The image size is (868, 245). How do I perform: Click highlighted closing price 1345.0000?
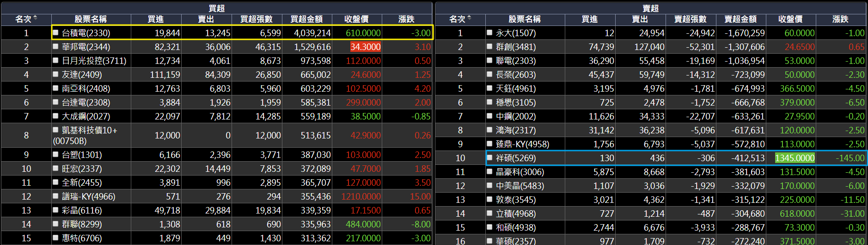[795, 158]
